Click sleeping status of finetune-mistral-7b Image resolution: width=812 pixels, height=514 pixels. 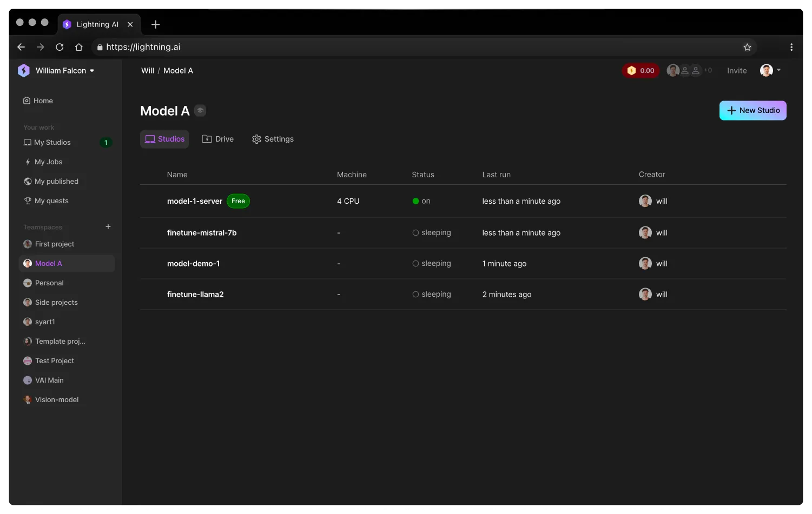(431, 233)
